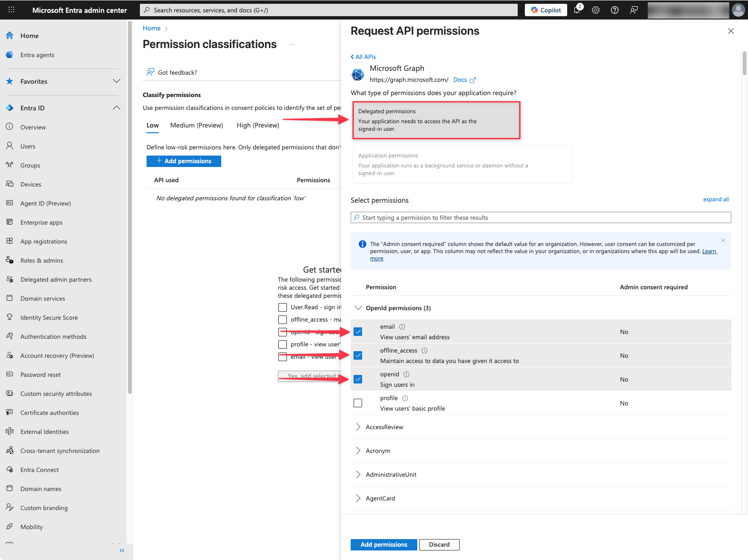Viewport: 748px width, 560px height.
Task: Enable the profile permission checkbox
Action: (358, 403)
